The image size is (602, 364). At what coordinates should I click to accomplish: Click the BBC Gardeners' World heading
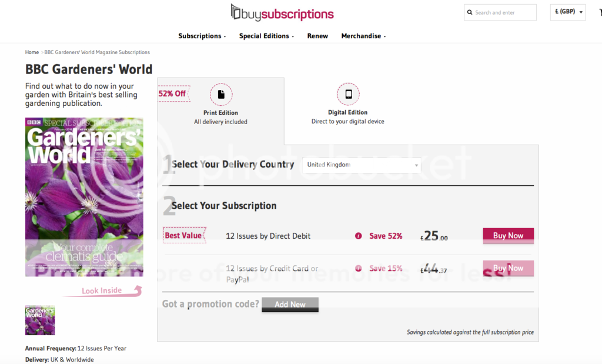click(89, 69)
